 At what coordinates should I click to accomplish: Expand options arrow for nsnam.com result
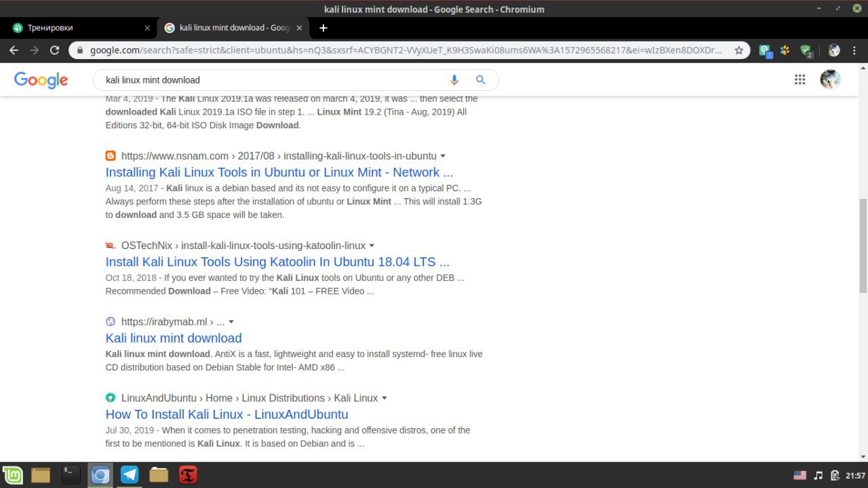[x=443, y=156]
